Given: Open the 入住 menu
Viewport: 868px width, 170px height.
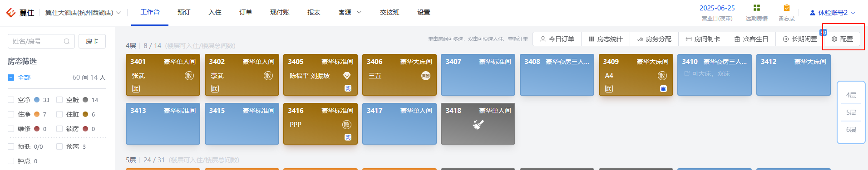Looking at the screenshot, I should pos(215,12).
